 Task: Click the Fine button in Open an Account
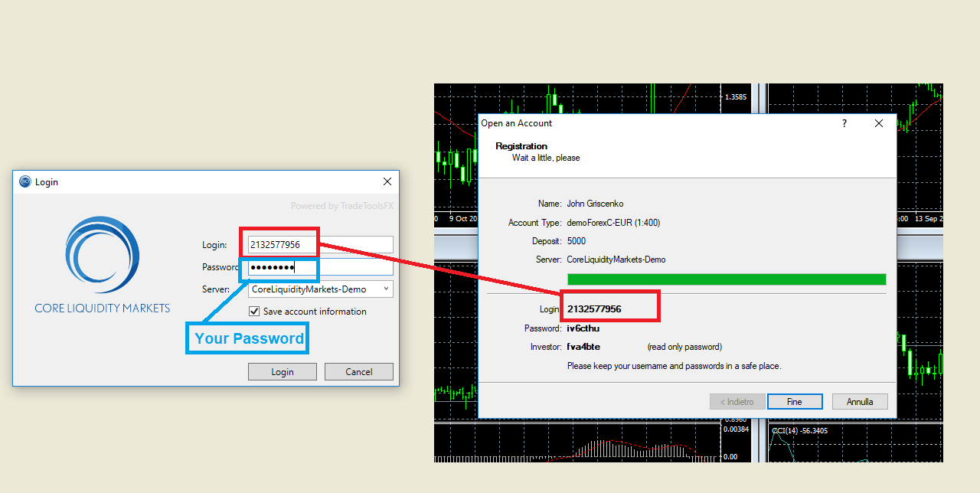(795, 402)
